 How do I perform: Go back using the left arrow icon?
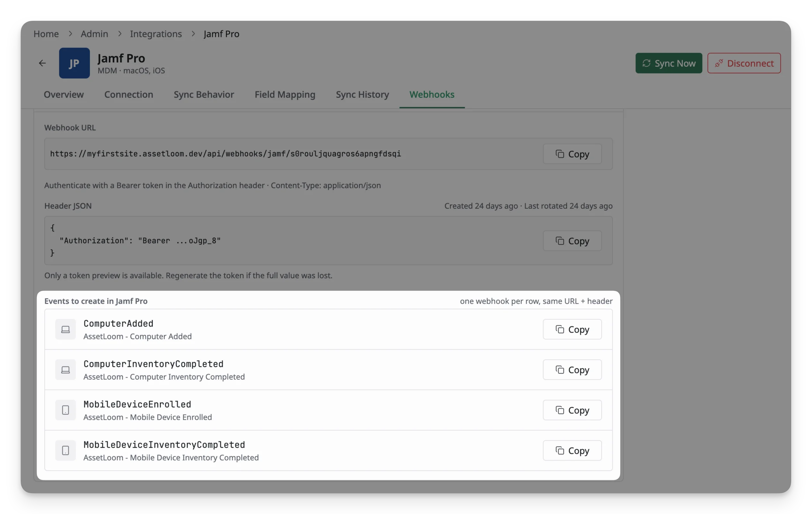pos(42,63)
